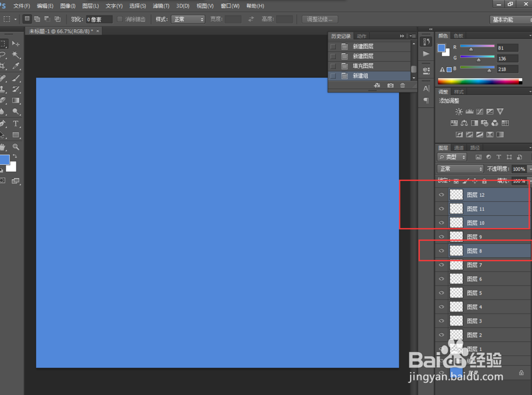The height and width of the screenshot is (395, 532).
Task: Toggle visibility of 图层 8
Action: 442,251
